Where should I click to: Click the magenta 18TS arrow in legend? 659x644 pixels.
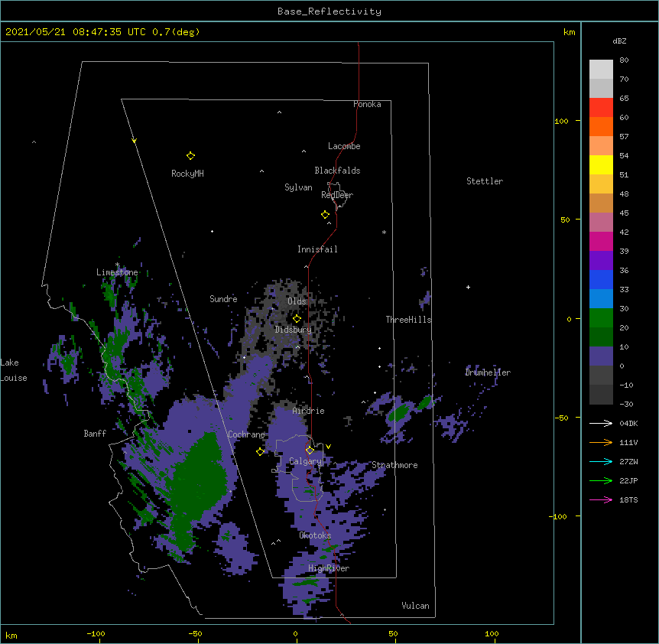tap(601, 499)
